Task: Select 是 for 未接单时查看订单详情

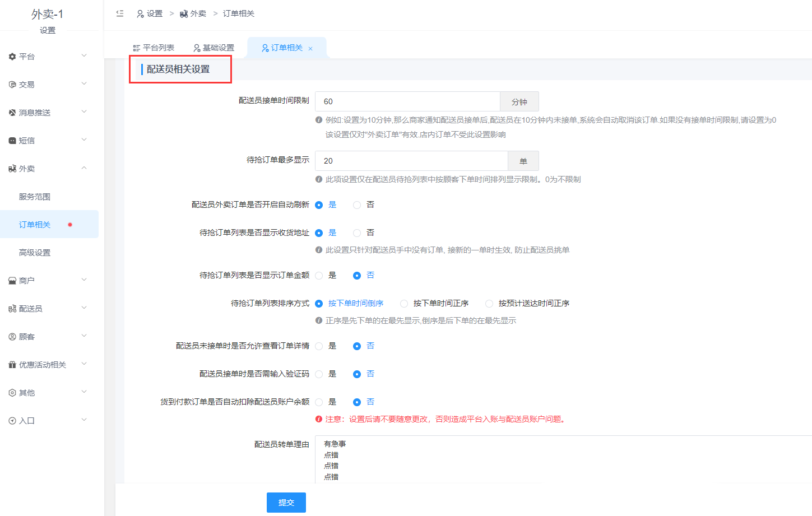Action: click(x=319, y=346)
